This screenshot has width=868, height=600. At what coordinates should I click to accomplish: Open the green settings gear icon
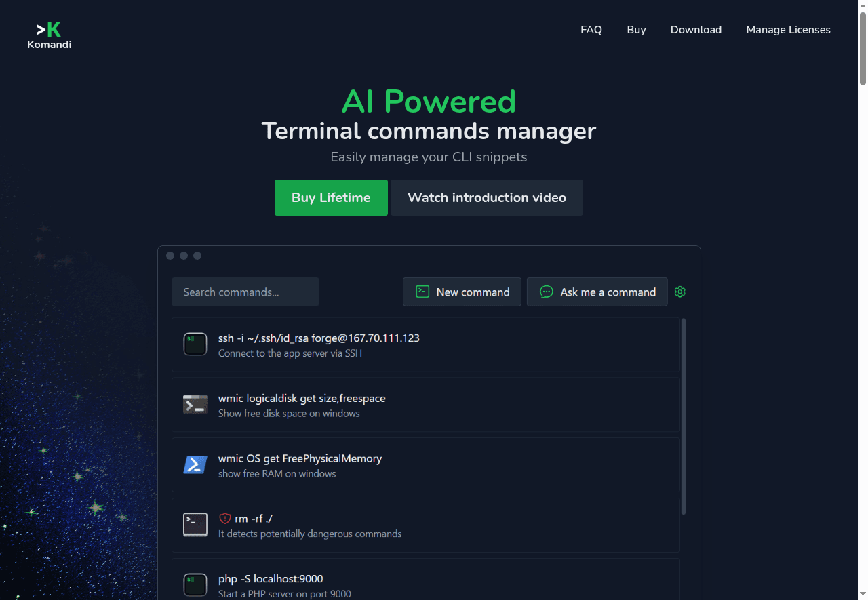coord(680,292)
